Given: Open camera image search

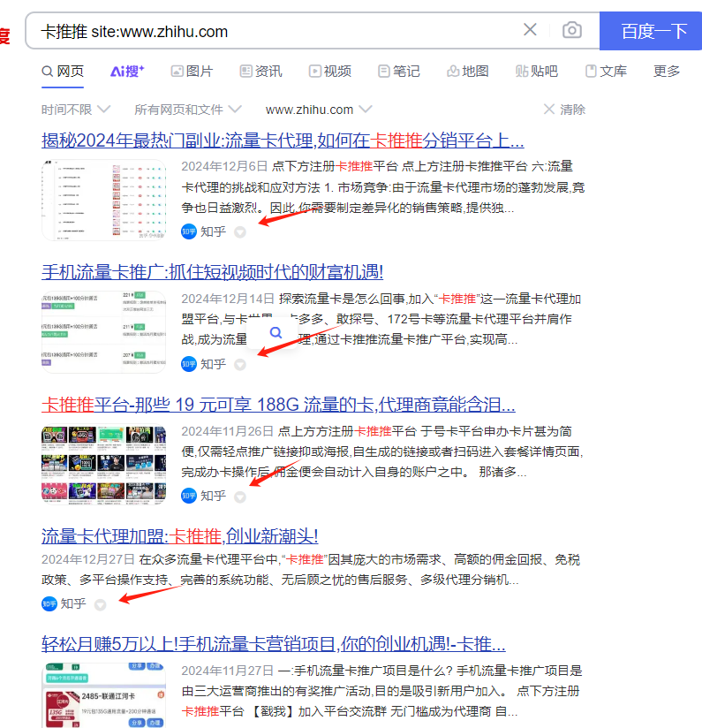Looking at the screenshot, I should click(x=571, y=30).
